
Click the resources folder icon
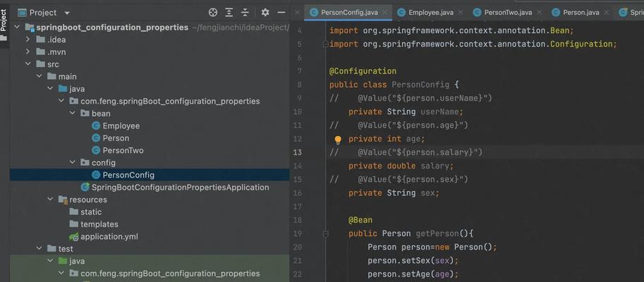coord(63,200)
